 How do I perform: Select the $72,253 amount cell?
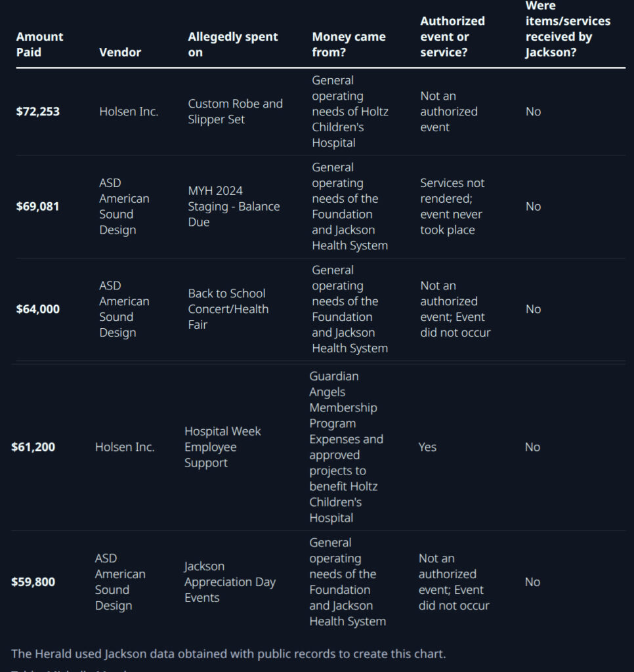(38, 112)
